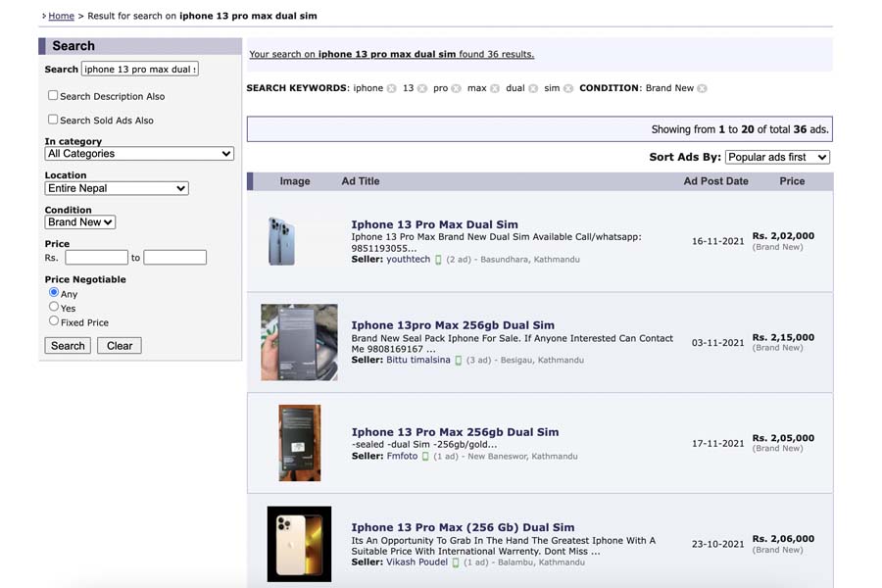Go to Home breadcrumb link

pyautogui.click(x=61, y=17)
